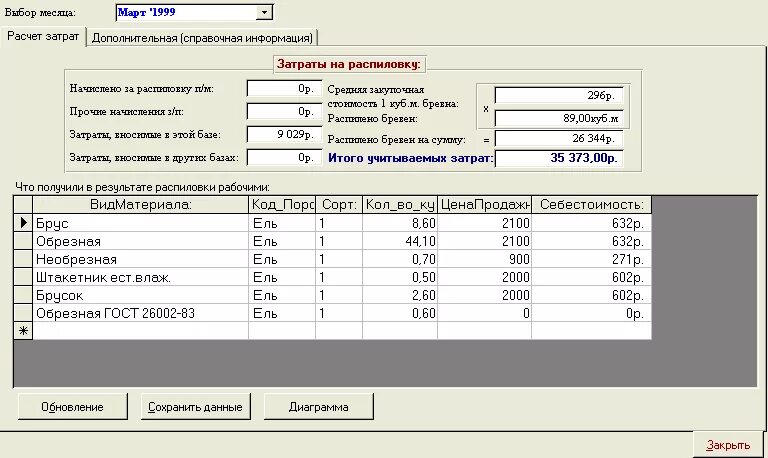Click the Распилено бревен field 89,00куб.м
The image size is (768, 458).
558,118
